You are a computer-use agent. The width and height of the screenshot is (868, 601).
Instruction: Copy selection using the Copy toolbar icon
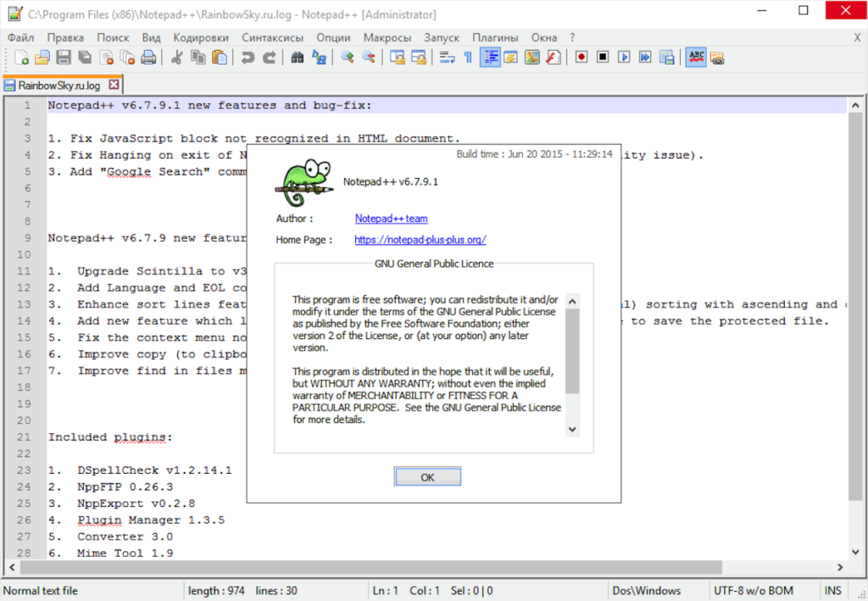coord(198,58)
